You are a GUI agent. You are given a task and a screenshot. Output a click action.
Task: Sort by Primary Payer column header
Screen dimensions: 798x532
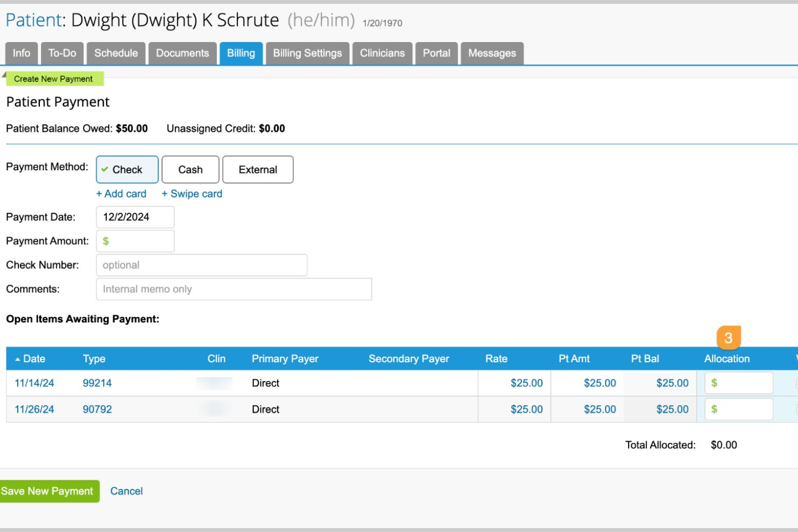point(285,359)
